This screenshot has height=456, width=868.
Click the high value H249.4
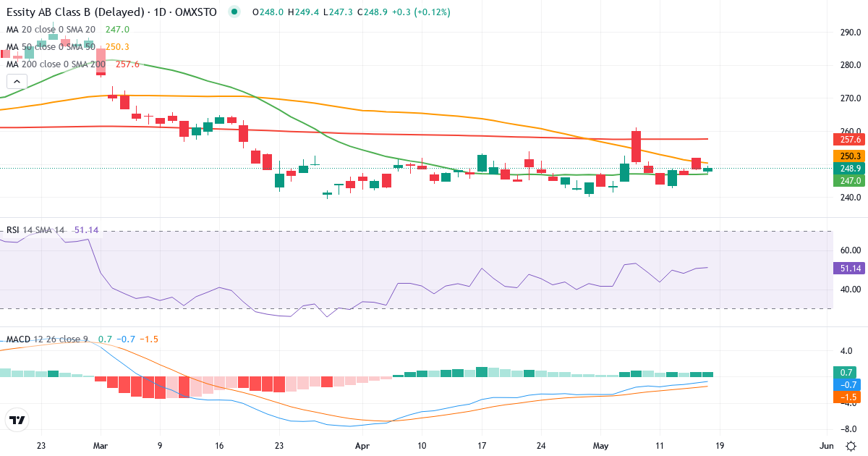[x=302, y=12]
